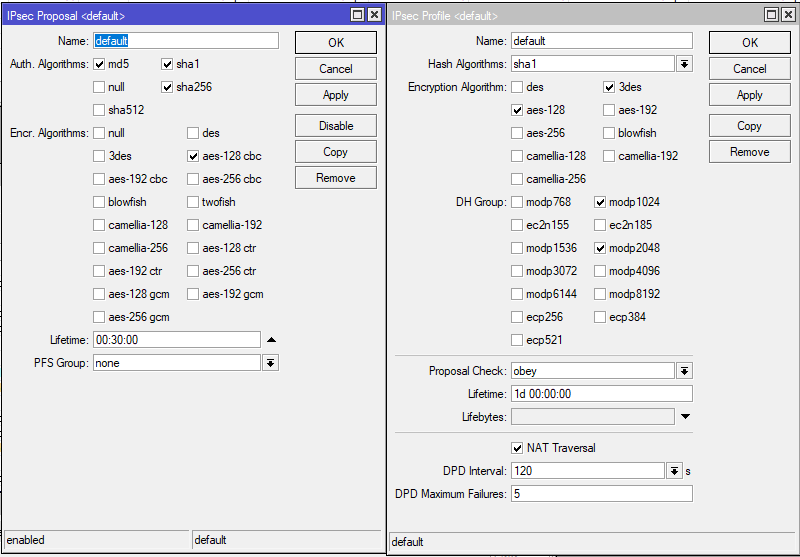The image size is (800, 557).
Task: Uncheck 3des in Profile Encryption Algorithm
Action: (609, 87)
